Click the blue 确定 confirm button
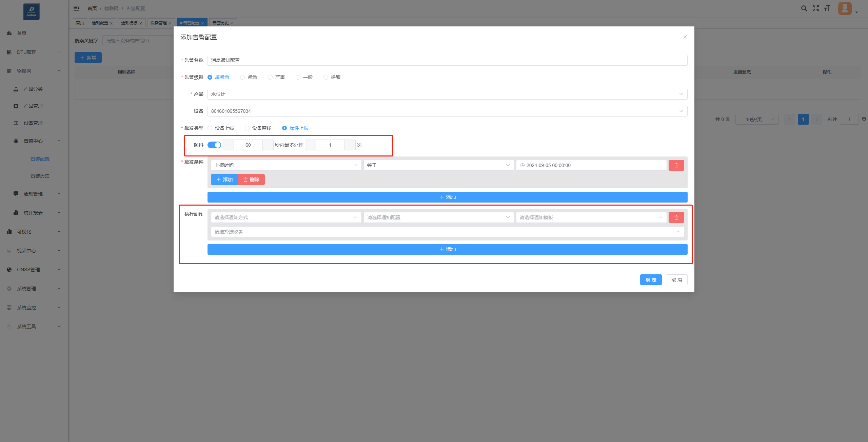Screen dimensions: 868x442 [x=650, y=280]
